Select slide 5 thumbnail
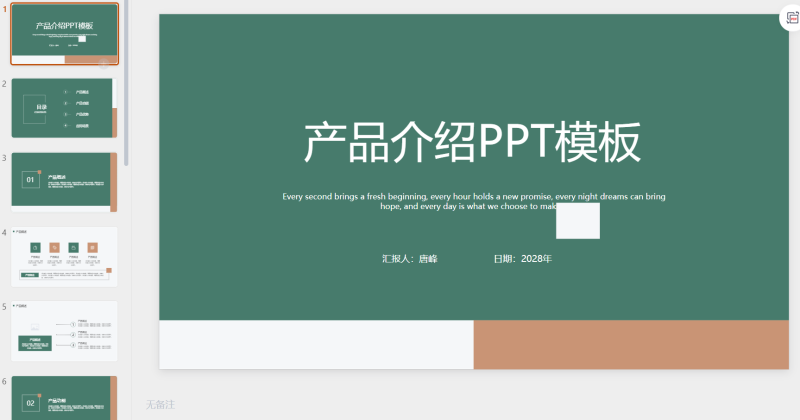800x420 pixels. 64,331
